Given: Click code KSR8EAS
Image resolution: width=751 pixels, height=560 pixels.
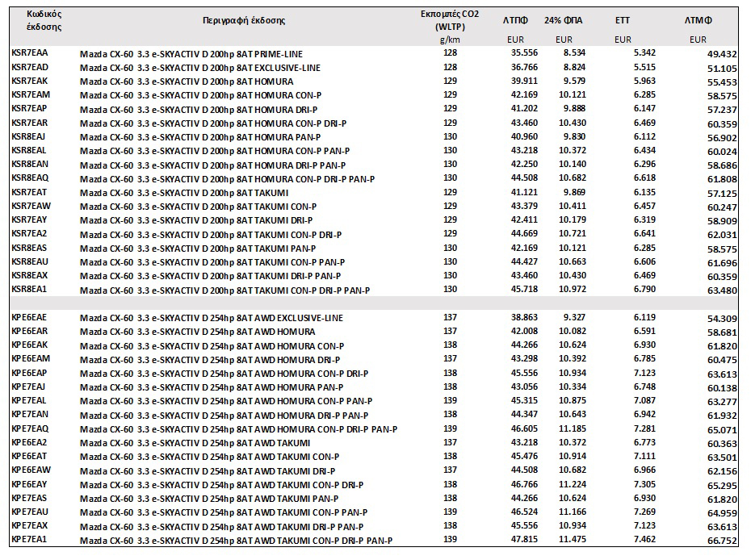Looking at the screenshot, I should click(29, 248).
